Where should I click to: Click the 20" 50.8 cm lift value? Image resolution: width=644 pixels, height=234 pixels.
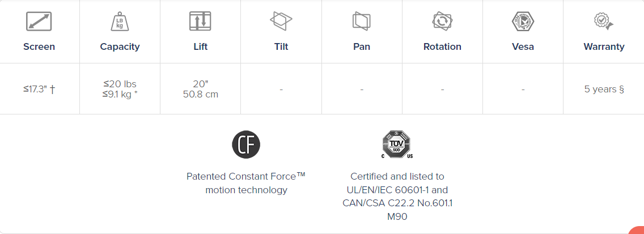(x=201, y=89)
